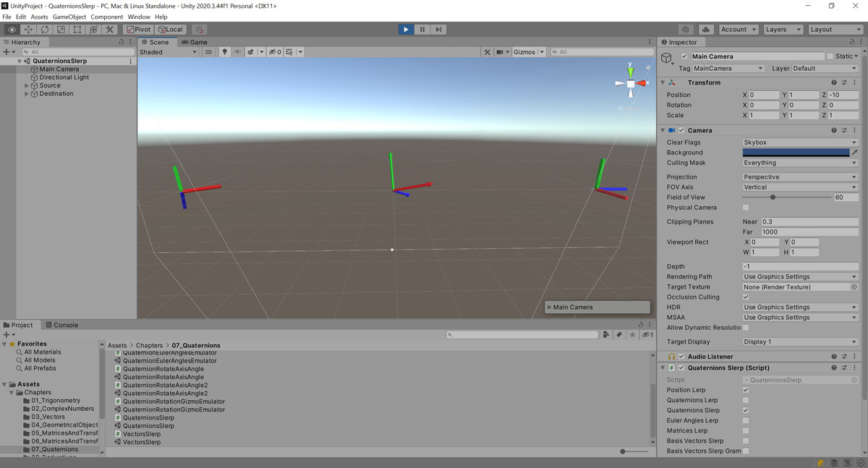Screen dimensions: 868x468
Task: Switch to the Game tab
Action: (195, 43)
